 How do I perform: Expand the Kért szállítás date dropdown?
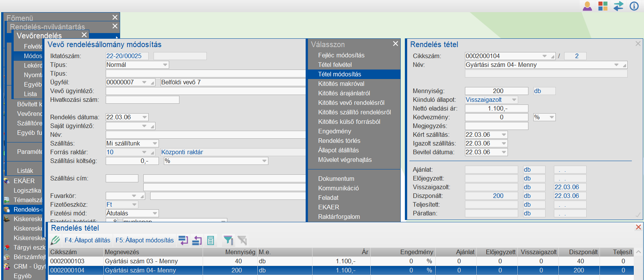[x=504, y=135]
